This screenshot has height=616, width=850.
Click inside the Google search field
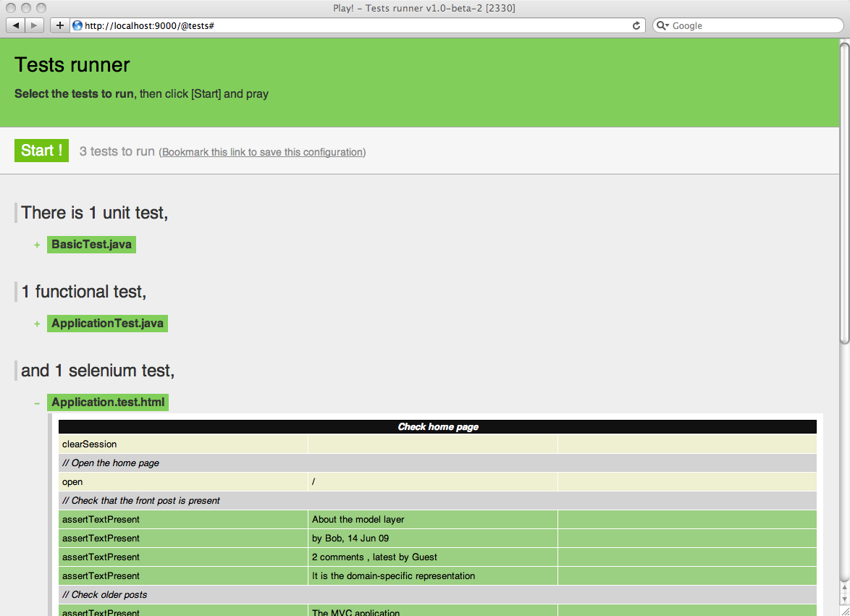click(x=753, y=26)
